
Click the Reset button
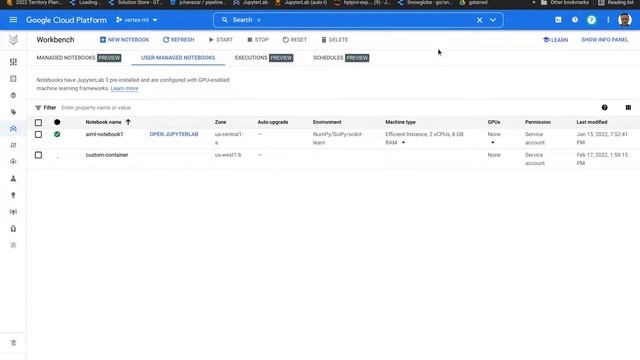295,40
